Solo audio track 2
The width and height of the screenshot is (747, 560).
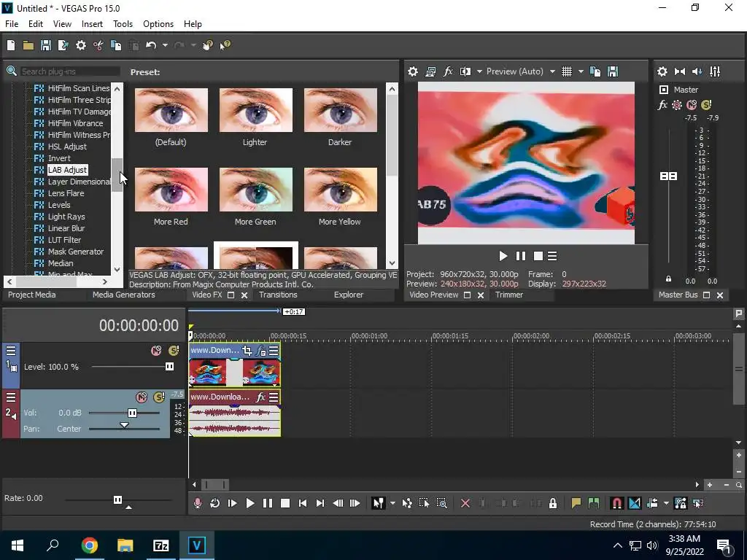158,397
